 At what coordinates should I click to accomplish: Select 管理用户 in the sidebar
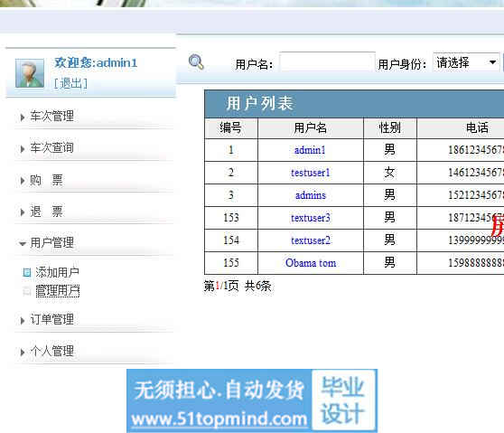coord(57,291)
